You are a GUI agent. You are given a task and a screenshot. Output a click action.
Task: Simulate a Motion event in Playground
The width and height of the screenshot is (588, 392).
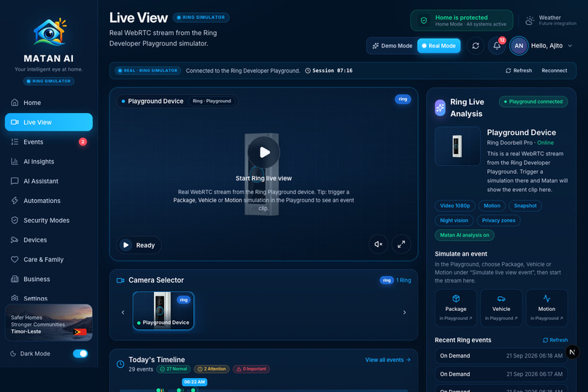(x=546, y=308)
